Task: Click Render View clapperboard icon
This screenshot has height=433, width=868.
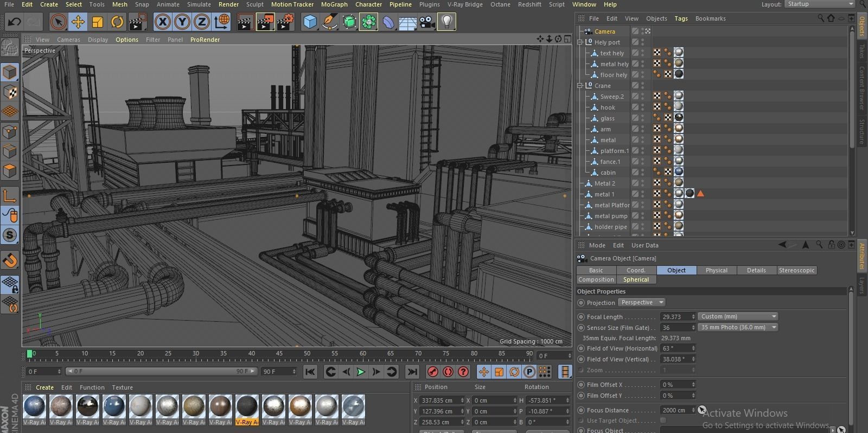Action: click(245, 22)
